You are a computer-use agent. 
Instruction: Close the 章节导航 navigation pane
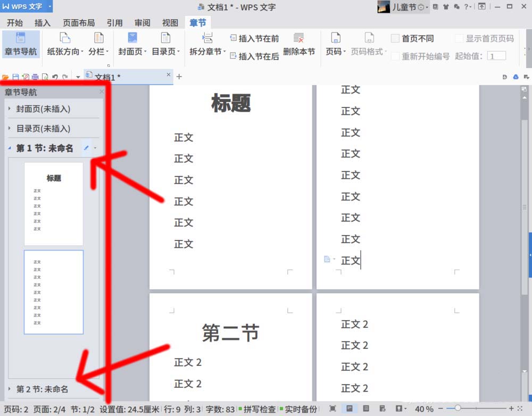tap(102, 91)
